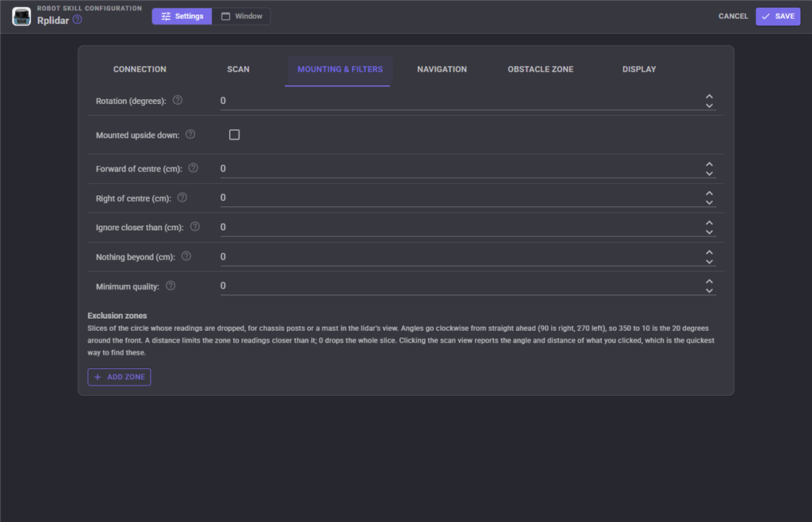
Task: Increase Rotation degrees with up arrow
Action: click(710, 96)
